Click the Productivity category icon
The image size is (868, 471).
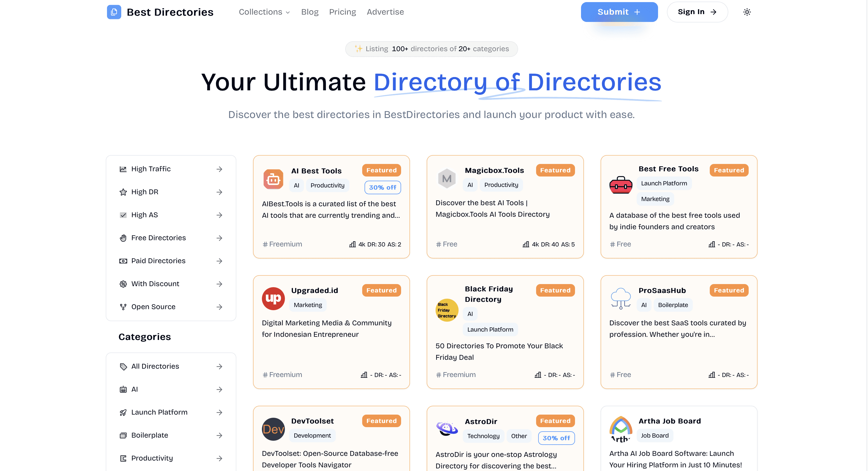[123, 458]
